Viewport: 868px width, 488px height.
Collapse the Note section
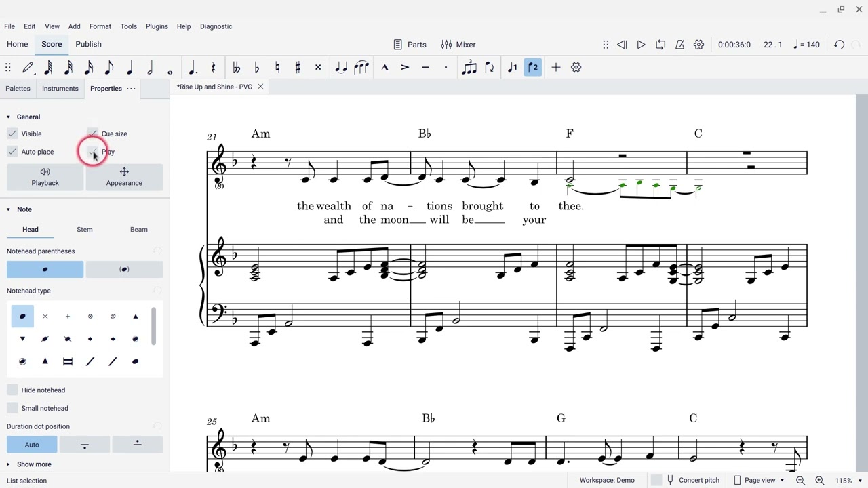click(8, 209)
